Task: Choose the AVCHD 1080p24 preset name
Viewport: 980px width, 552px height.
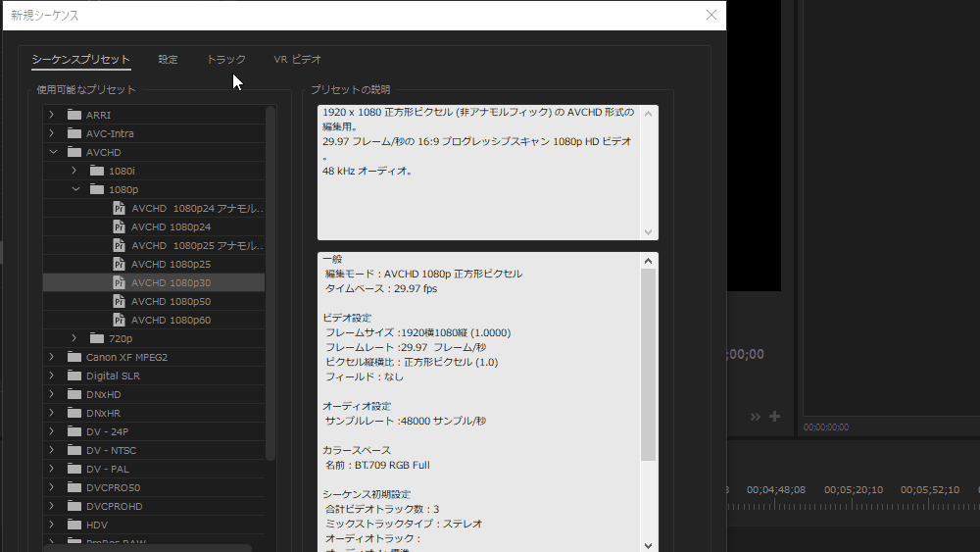Action: (x=171, y=226)
